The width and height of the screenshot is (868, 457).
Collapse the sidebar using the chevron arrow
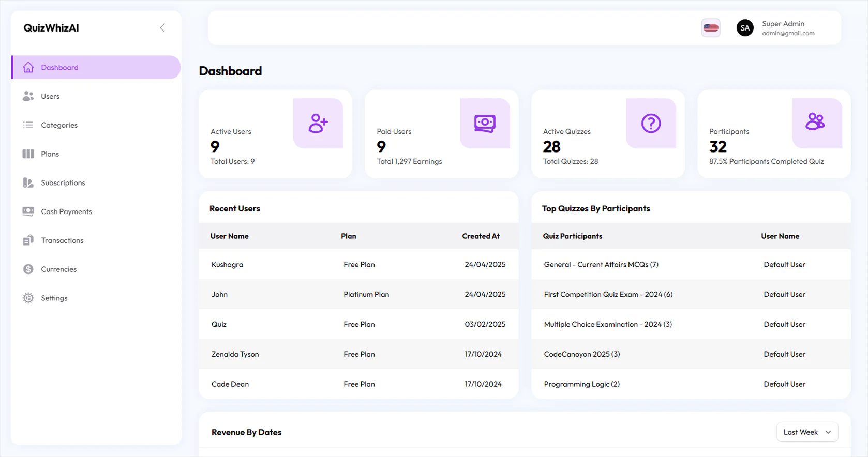[162, 28]
